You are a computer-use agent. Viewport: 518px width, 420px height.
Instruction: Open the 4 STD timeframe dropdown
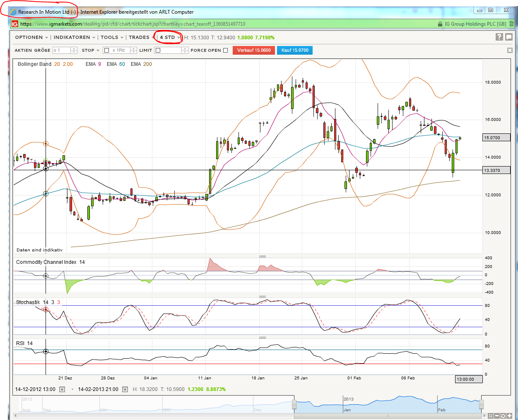click(x=170, y=37)
